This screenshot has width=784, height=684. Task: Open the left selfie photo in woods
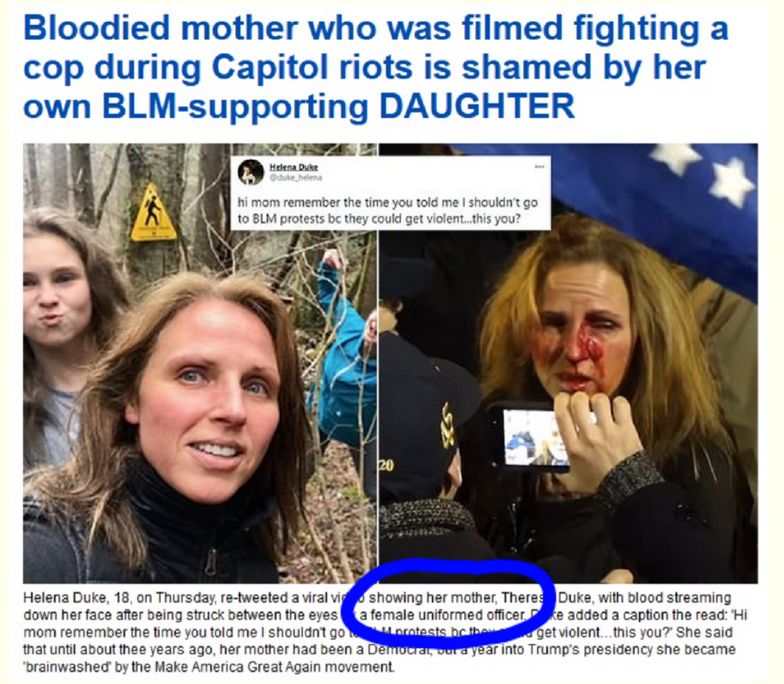(x=199, y=364)
